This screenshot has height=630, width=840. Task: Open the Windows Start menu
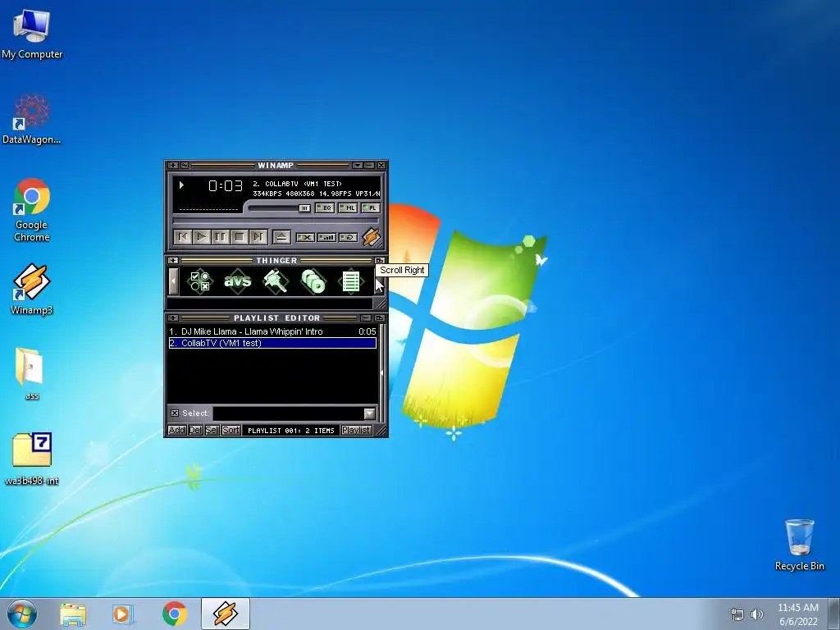22,614
